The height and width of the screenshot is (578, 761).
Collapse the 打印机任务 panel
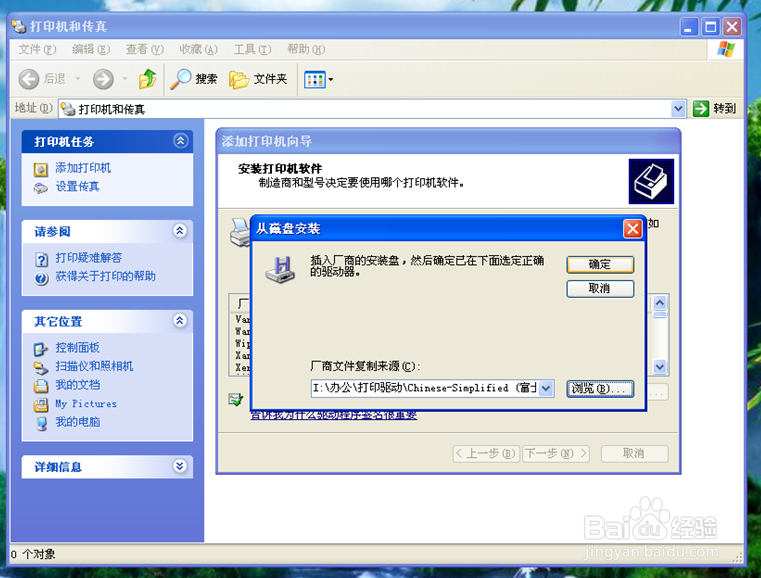point(181,141)
